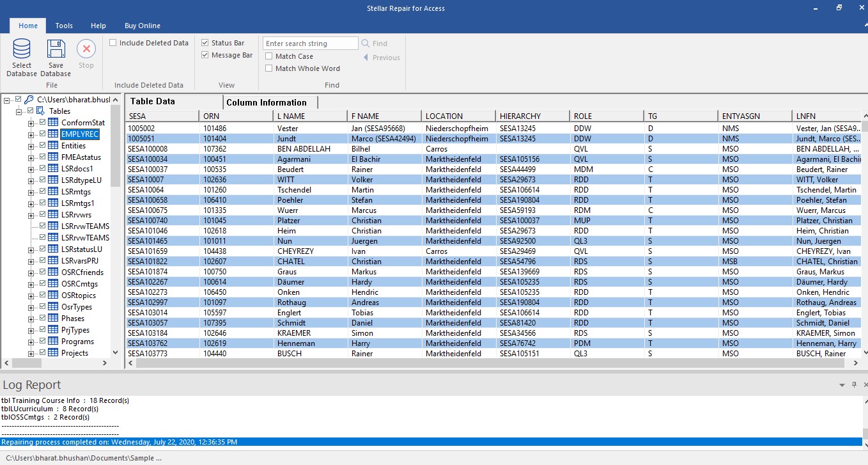
Task: Click the table icon next to Entities
Action: click(x=53, y=146)
